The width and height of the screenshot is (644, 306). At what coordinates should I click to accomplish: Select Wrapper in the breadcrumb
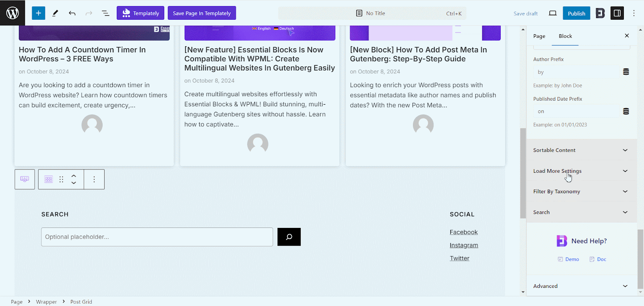point(46,302)
